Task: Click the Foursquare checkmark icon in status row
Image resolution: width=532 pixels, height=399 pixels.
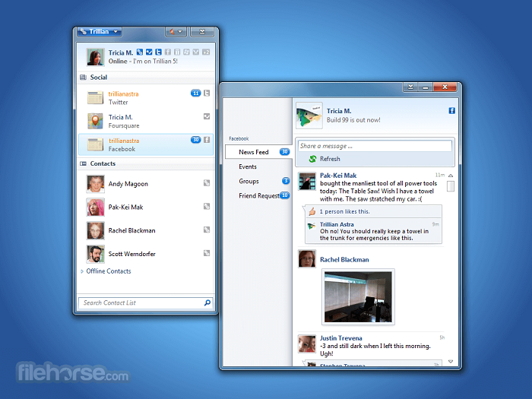Action: [149, 52]
